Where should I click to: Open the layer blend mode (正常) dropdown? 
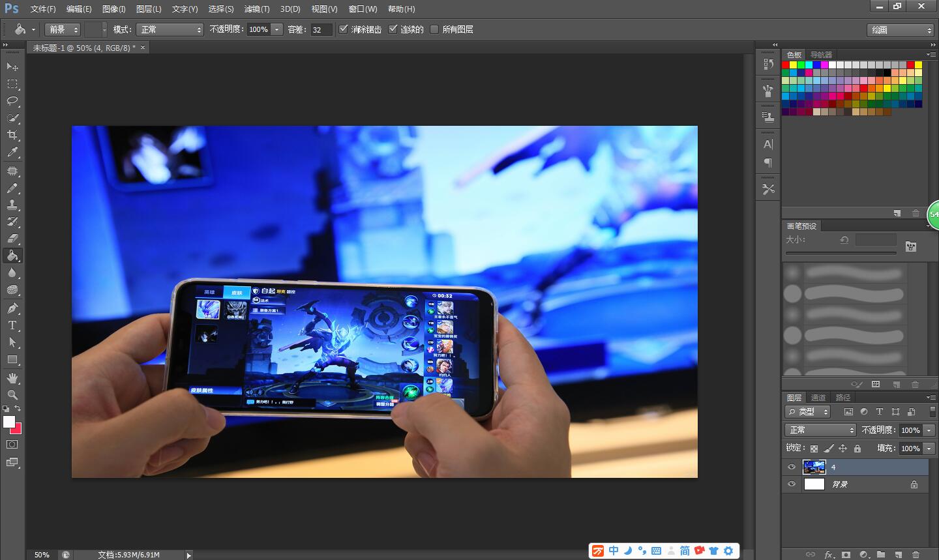[820, 430]
